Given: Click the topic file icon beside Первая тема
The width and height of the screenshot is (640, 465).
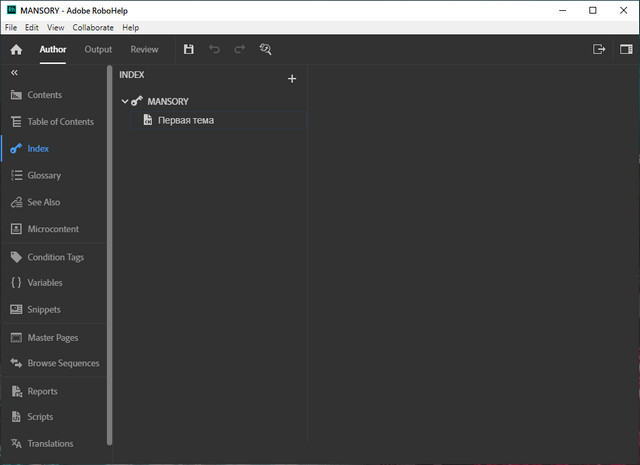Looking at the screenshot, I should 148,120.
